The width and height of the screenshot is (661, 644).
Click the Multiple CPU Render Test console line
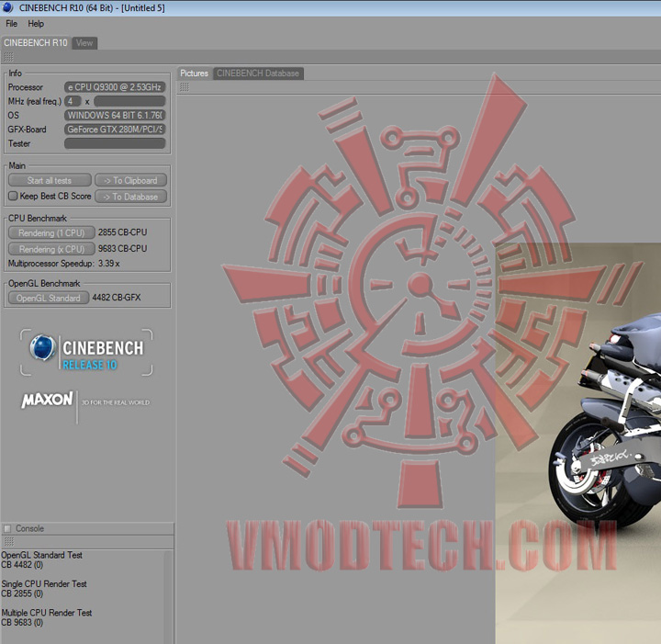coord(47,613)
